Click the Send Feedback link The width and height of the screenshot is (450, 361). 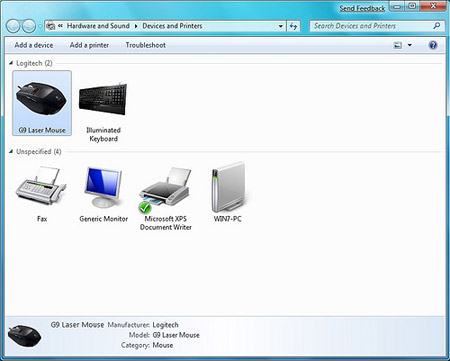362,8
